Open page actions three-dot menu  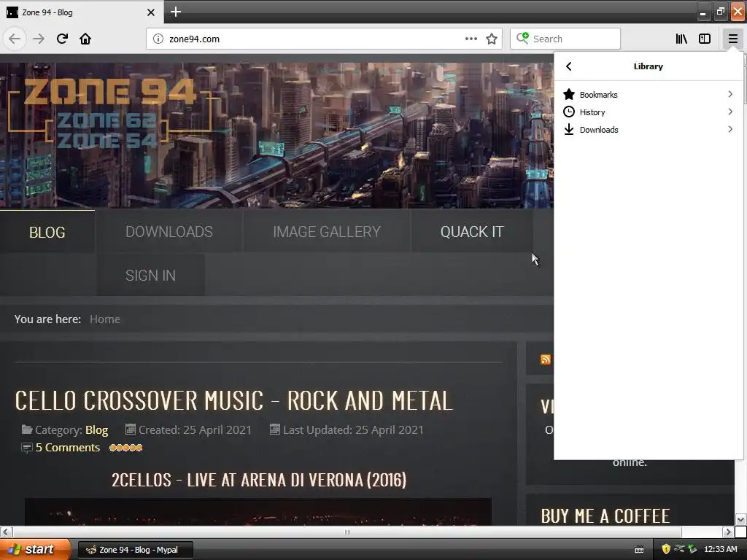tap(471, 39)
